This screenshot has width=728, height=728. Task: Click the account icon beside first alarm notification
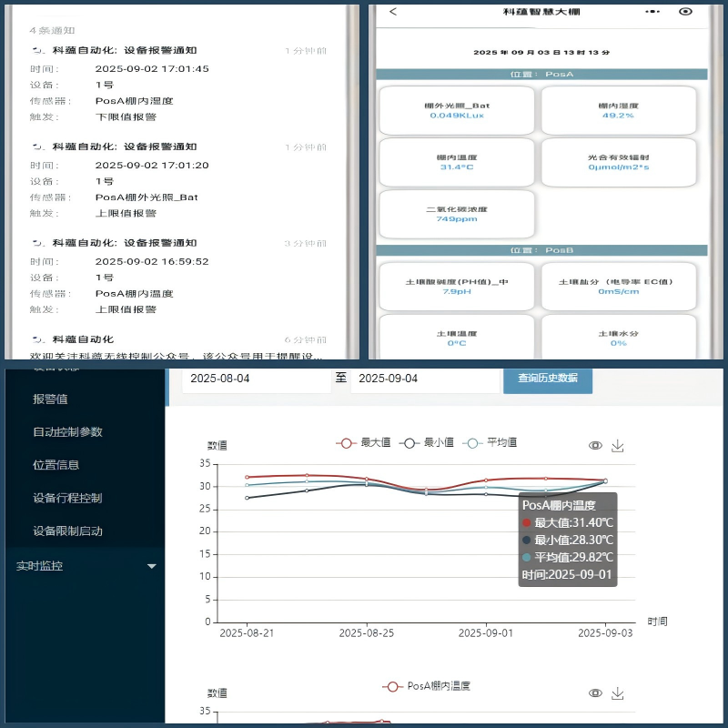[37, 51]
